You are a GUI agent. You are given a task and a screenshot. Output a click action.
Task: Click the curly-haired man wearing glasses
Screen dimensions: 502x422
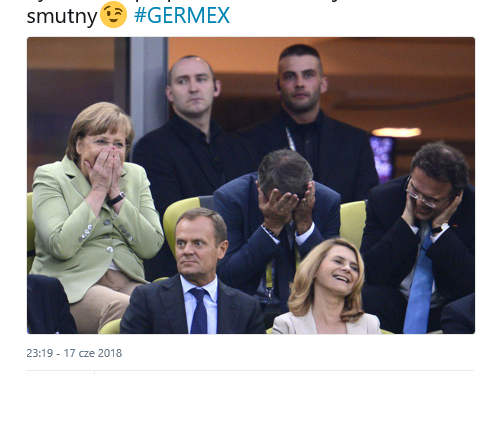coord(422,233)
